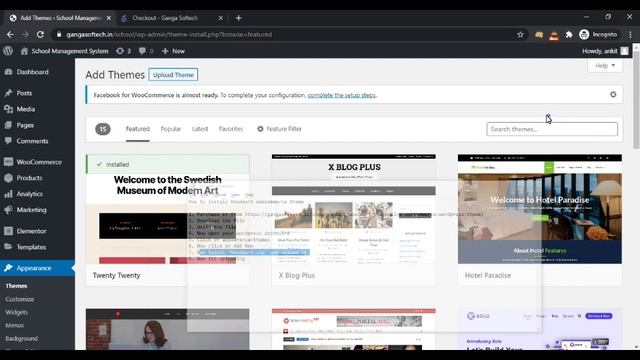Screen dimensions: 640x360
Task: Open the Howdy, ankit account menu
Action: (605, 51)
